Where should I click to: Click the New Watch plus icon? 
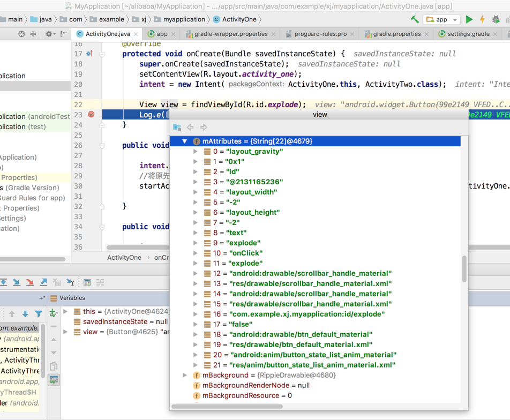click(54, 313)
